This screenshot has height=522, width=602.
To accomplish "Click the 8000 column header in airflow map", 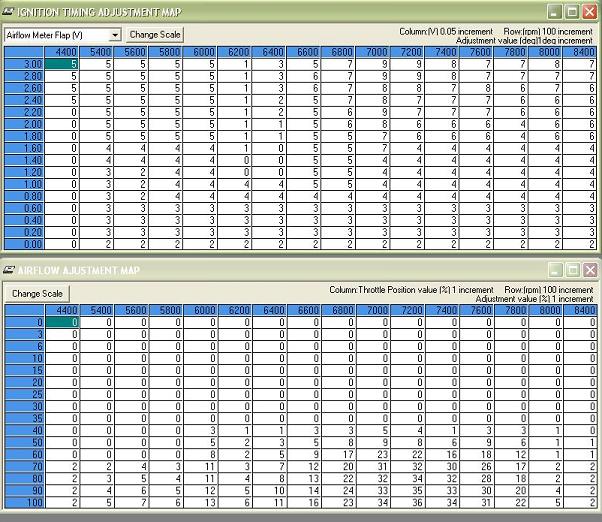I will (x=546, y=311).
